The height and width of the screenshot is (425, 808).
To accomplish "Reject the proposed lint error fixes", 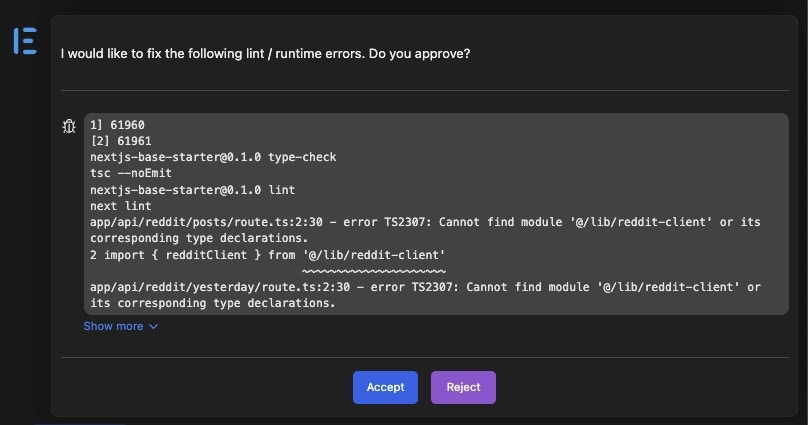I will point(463,387).
